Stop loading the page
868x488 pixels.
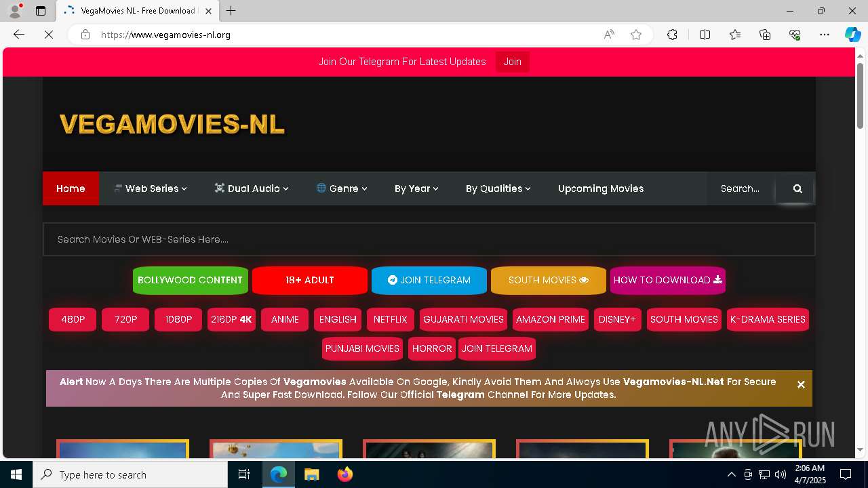pyautogui.click(x=49, y=35)
